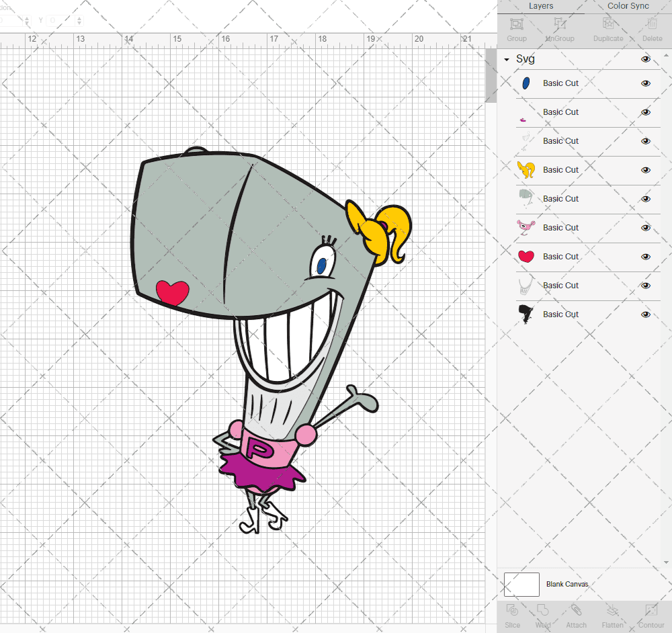This screenshot has height=633, width=672.
Task: Select the red heart layer thumbnail
Action: click(526, 256)
